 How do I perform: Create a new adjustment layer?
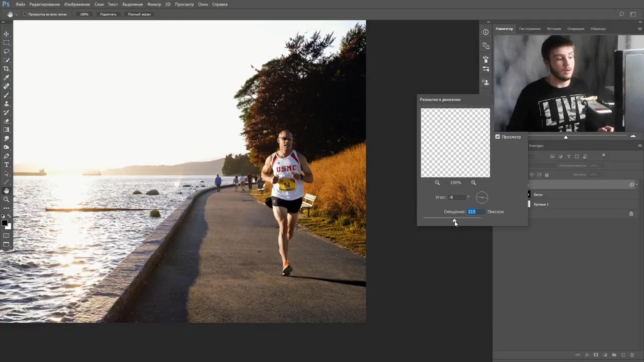tap(605, 355)
